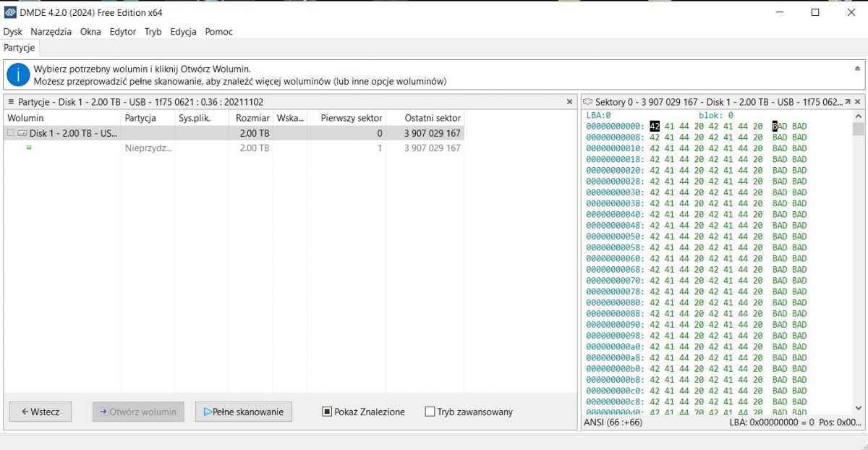The width and height of the screenshot is (868, 450).
Task: Tick the square box before Disk 1 row
Action: [10, 133]
